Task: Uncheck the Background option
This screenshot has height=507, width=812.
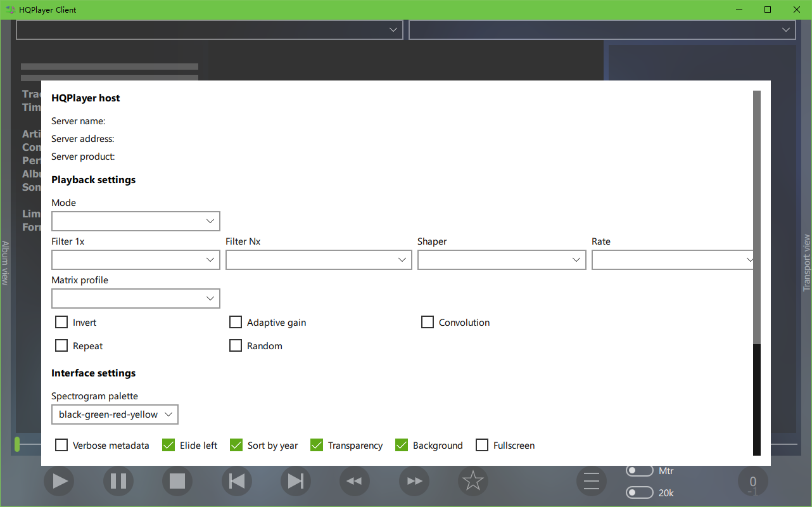Action: (402, 445)
